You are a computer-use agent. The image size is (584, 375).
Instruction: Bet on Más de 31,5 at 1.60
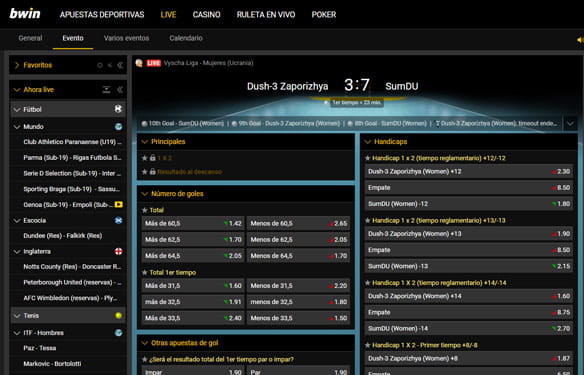193,286
